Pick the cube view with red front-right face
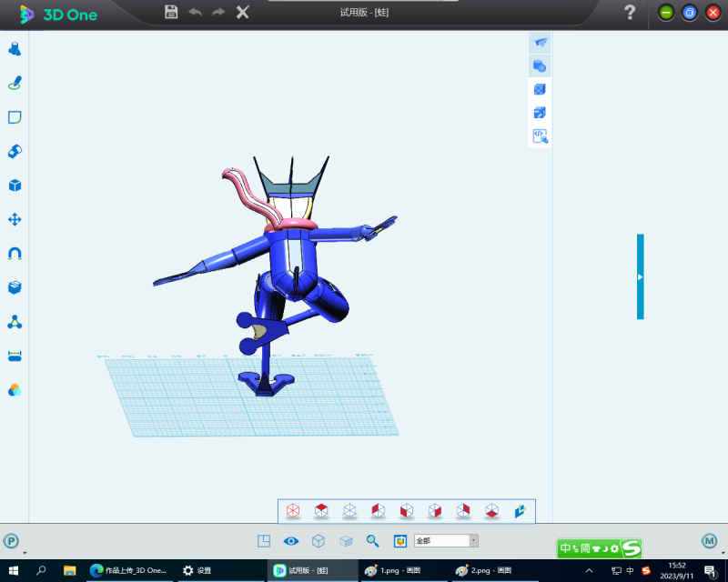The height and width of the screenshot is (582, 728). tap(435, 511)
